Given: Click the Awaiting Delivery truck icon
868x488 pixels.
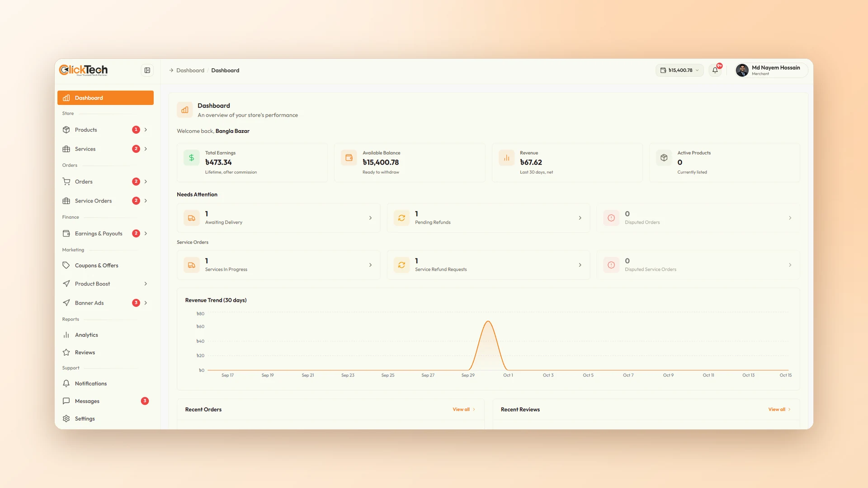Looking at the screenshot, I should click(x=192, y=218).
